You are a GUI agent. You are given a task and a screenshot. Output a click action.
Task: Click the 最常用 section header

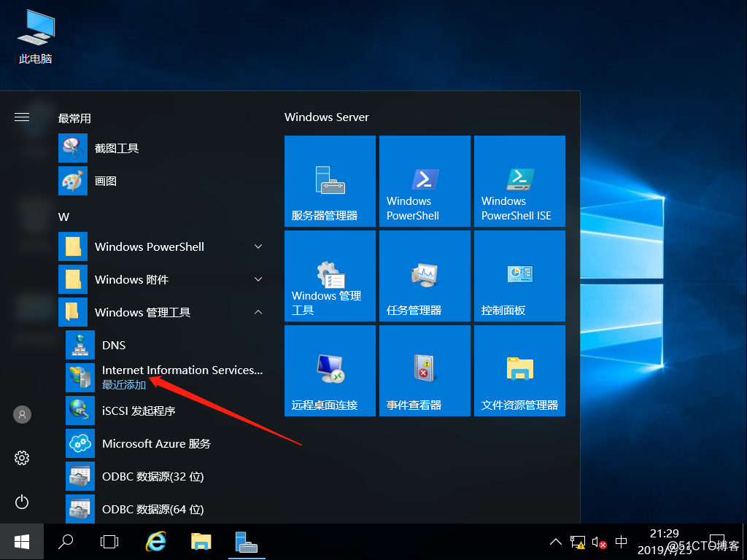tap(74, 118)
